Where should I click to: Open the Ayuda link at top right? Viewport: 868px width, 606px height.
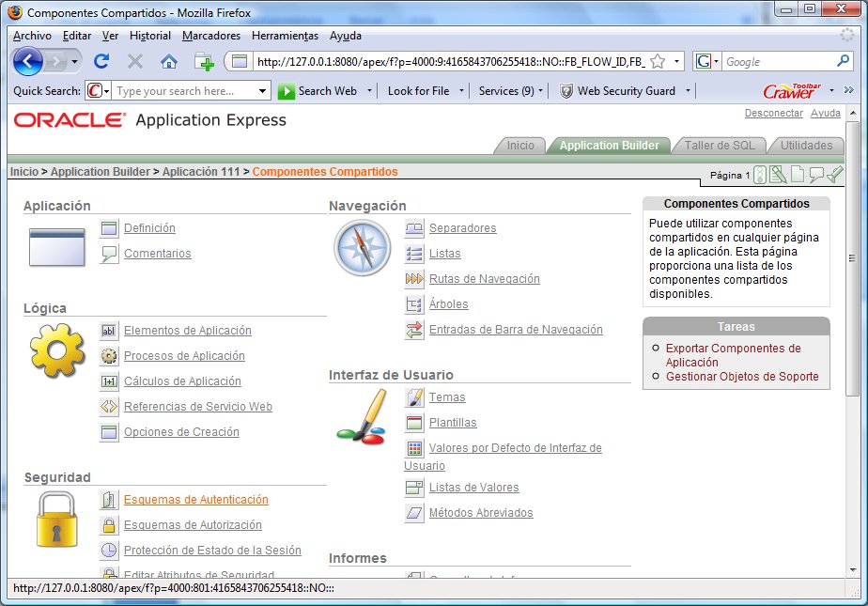point(826,113)
